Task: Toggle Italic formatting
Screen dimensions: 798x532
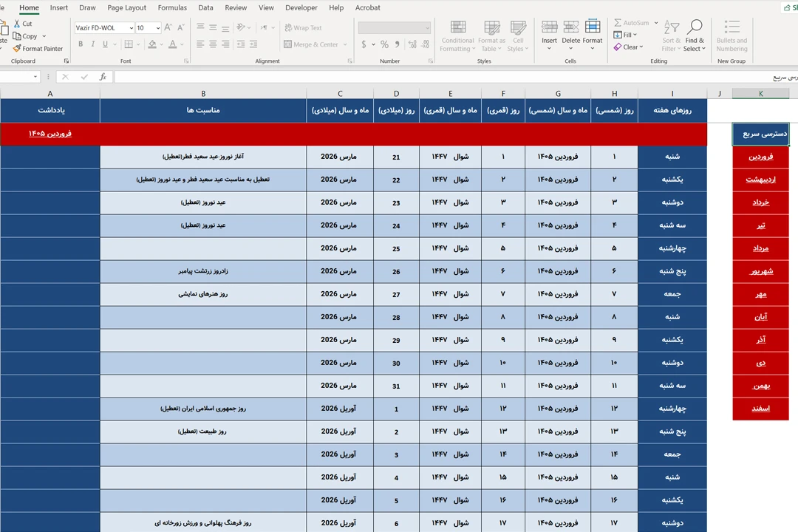Action: click(93, 44)
